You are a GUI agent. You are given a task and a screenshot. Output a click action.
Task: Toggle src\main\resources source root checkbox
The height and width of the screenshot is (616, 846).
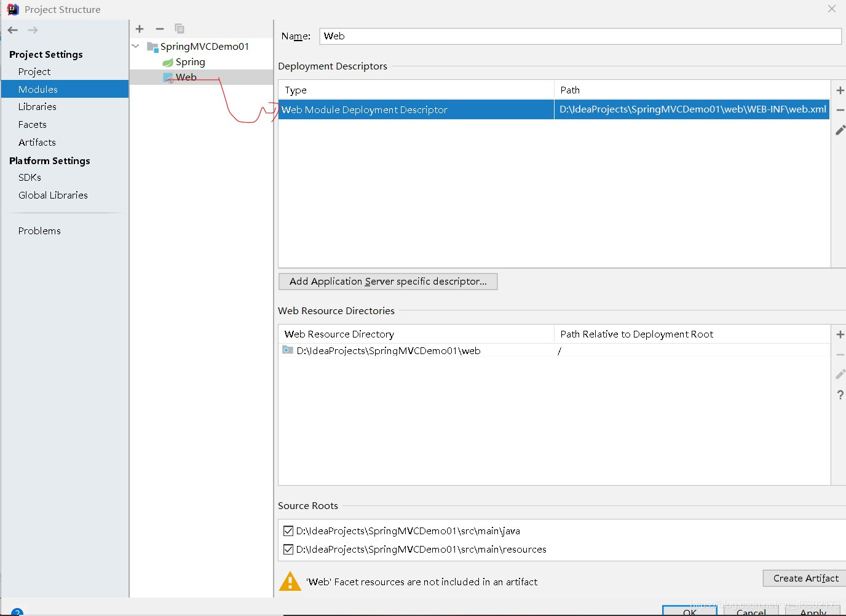tap(288, 550)
